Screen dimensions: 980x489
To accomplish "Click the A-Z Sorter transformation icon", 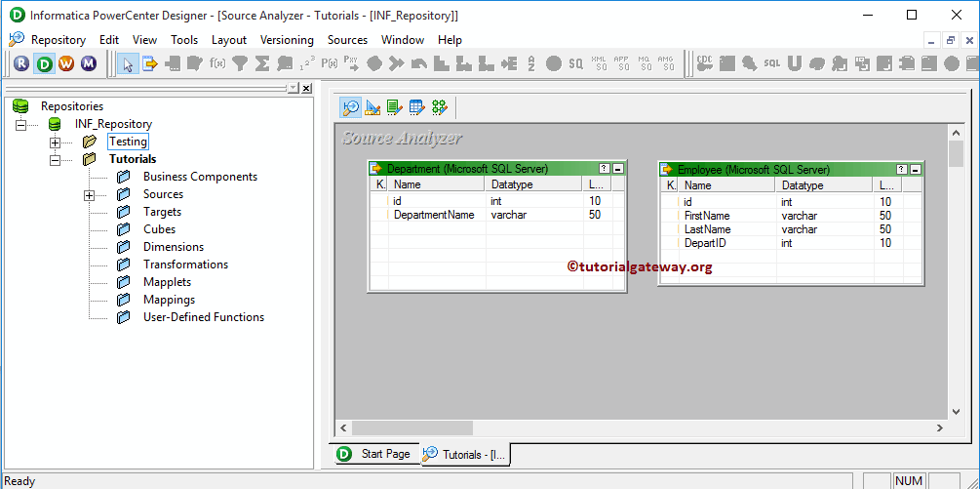I will coord(531,63).
